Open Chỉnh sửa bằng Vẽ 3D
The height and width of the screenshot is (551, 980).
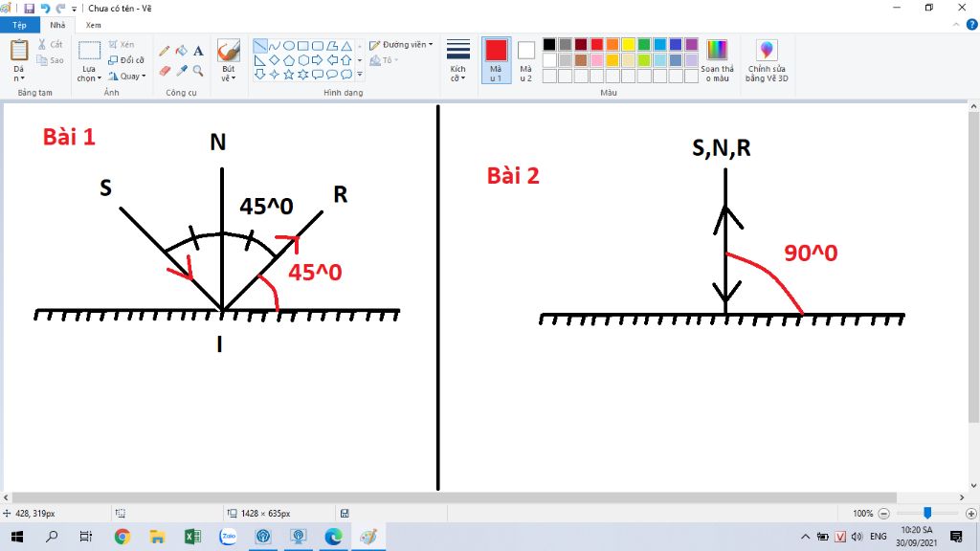tap(767, 61)
